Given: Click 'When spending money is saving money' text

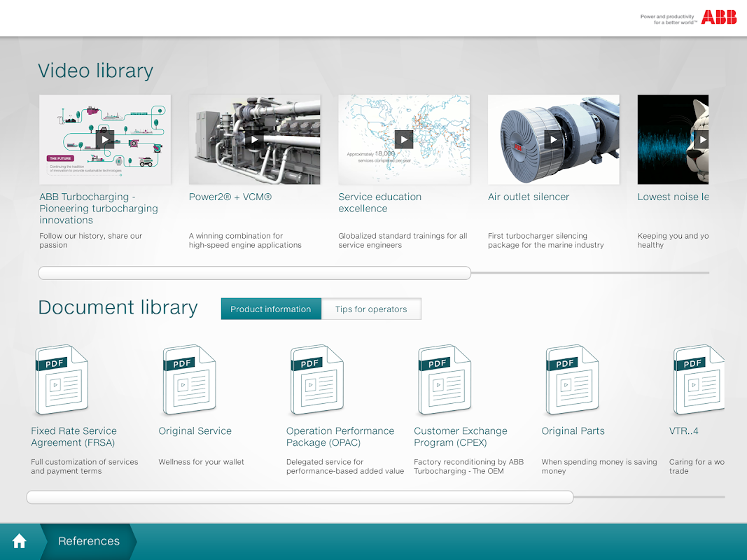Looking at the screenshot, I should tap(599, 467).
